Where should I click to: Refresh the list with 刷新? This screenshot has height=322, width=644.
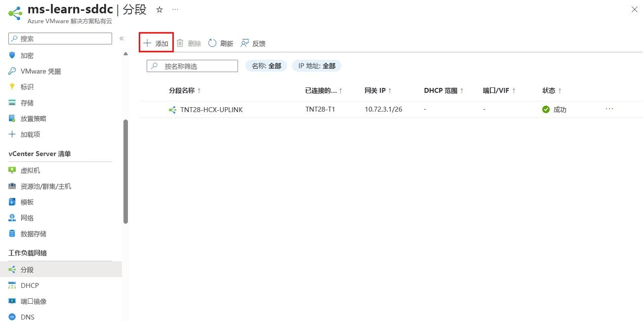point(220,43)
